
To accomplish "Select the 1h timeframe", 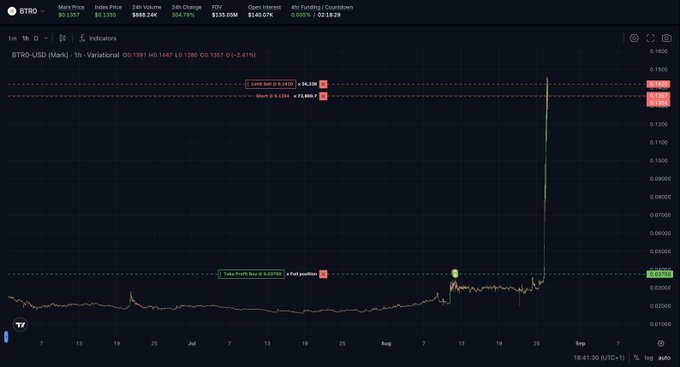I will (x=26, y=39).
